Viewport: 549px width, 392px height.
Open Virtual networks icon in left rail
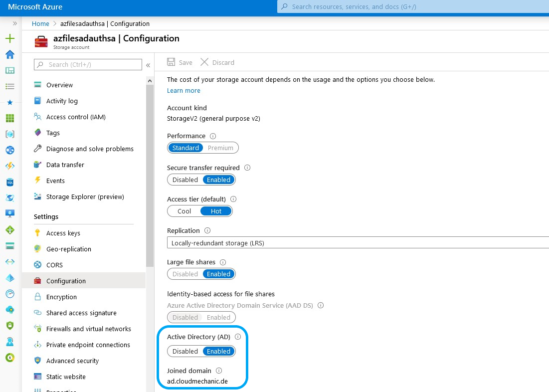10,262
